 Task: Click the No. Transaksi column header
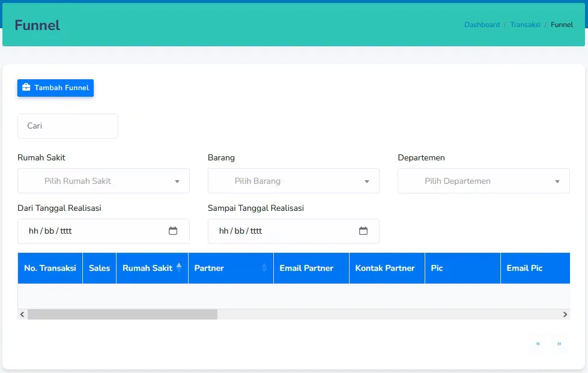pyautogui.click(x=50, y=268)
